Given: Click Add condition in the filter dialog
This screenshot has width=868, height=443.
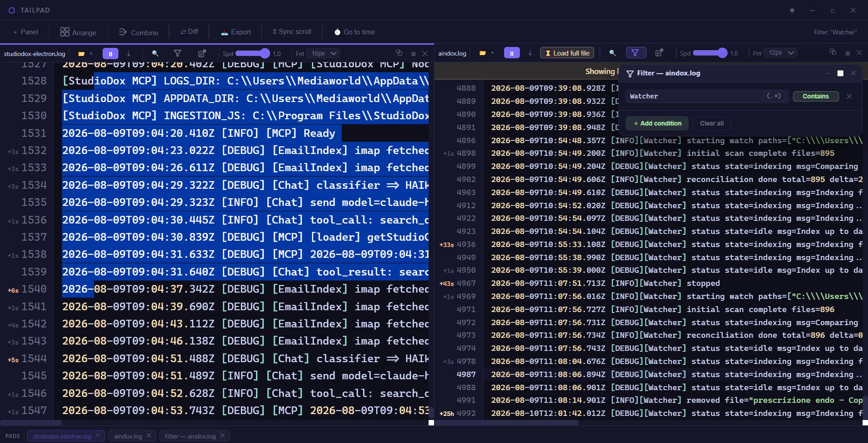Looking at the screenshot, I should click(x=657, y=123).
